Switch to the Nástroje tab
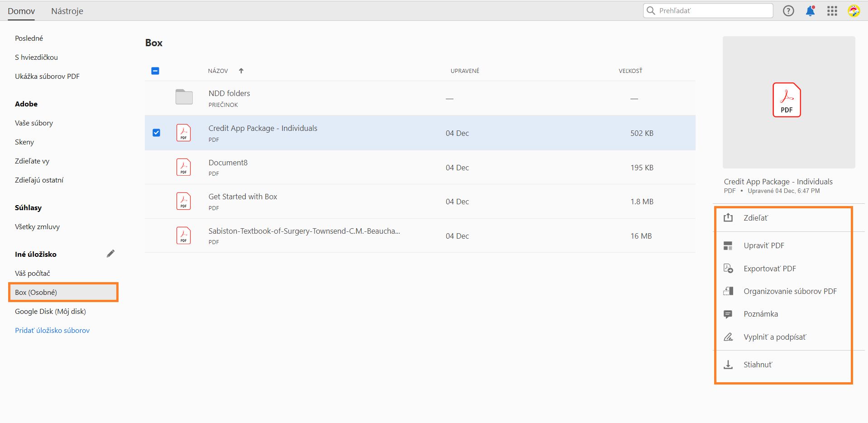 tap(67, 11)
